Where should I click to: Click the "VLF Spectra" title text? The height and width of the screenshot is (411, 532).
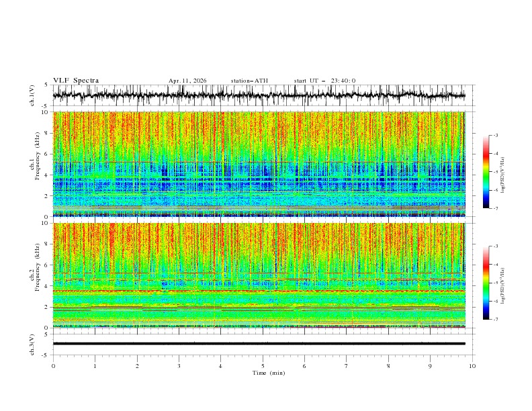(x=76, y=81)
